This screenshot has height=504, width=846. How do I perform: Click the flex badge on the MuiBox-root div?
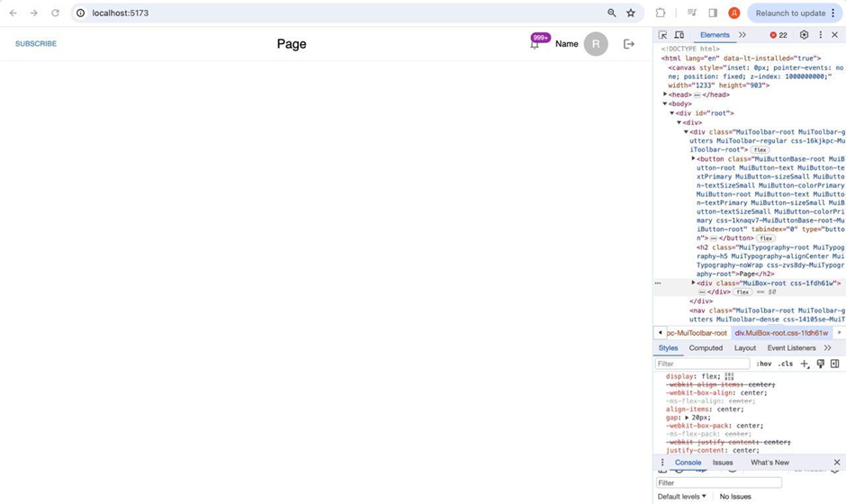[742, 292]
